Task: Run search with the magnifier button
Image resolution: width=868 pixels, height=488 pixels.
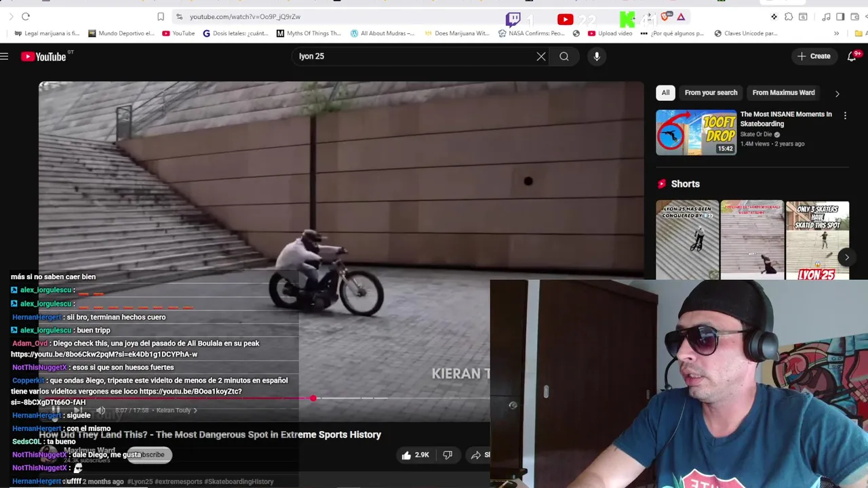Action: (564, 56)
